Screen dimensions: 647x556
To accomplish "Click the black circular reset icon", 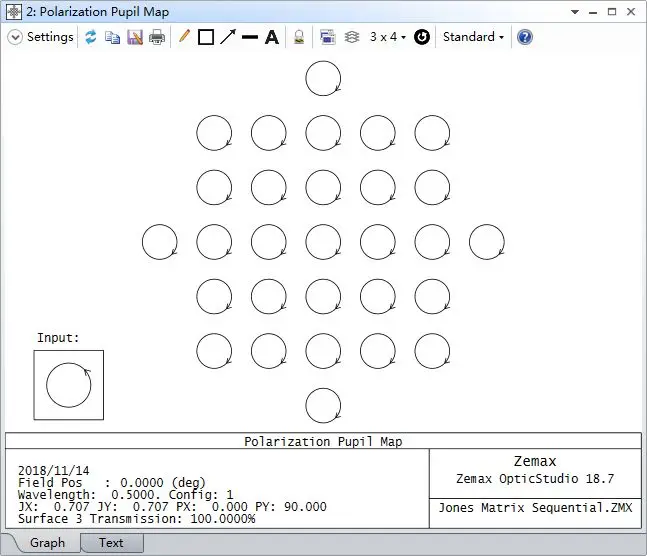I will pyautogui.click(x=422, y=37).
